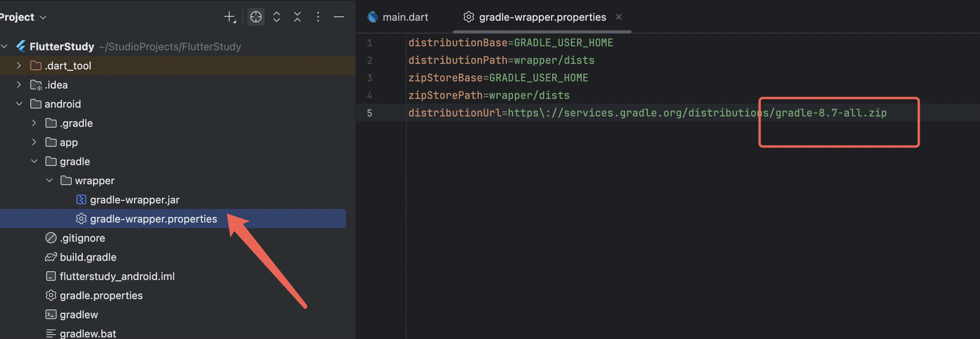Switch to the main.dart tab
The image size is (980, 339).
404,18
